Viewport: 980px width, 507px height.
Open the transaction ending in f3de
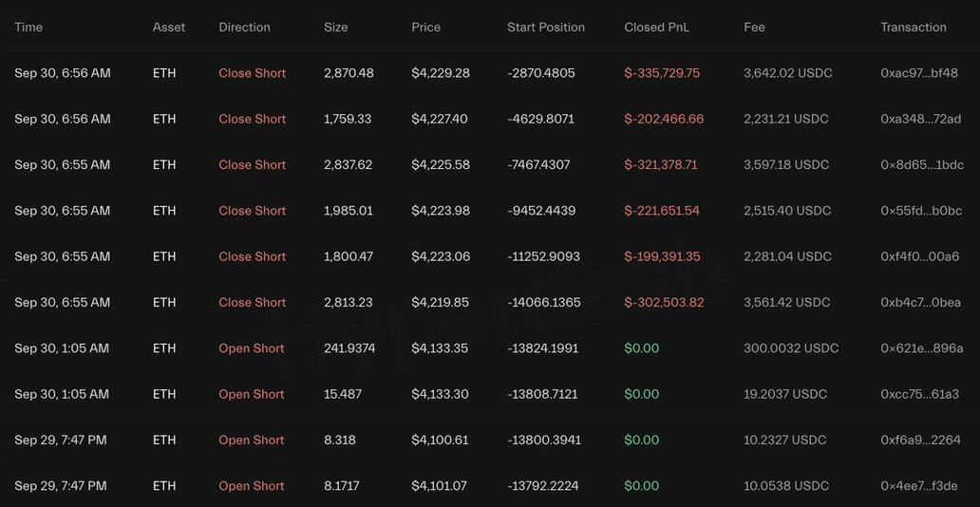pos(919,486)
